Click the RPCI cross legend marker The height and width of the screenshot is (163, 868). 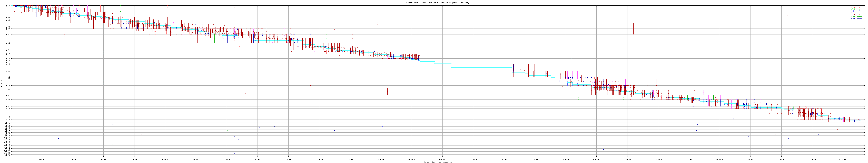(860, 13)
